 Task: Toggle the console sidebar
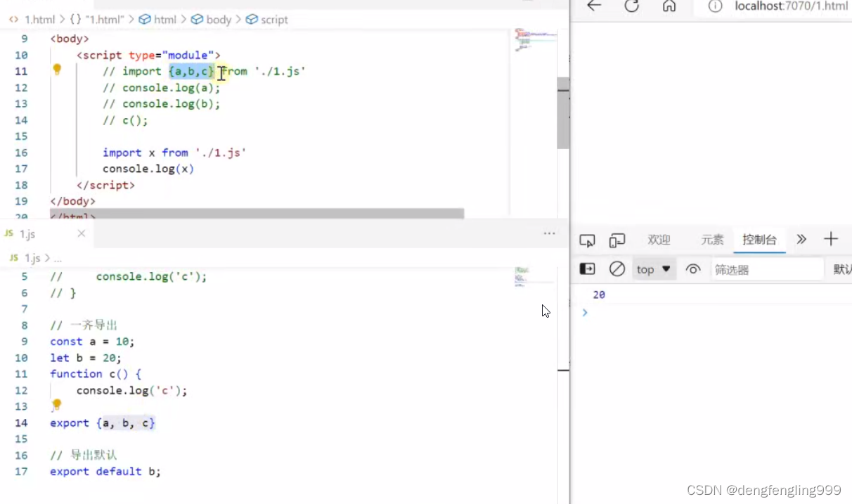[587, 269]
